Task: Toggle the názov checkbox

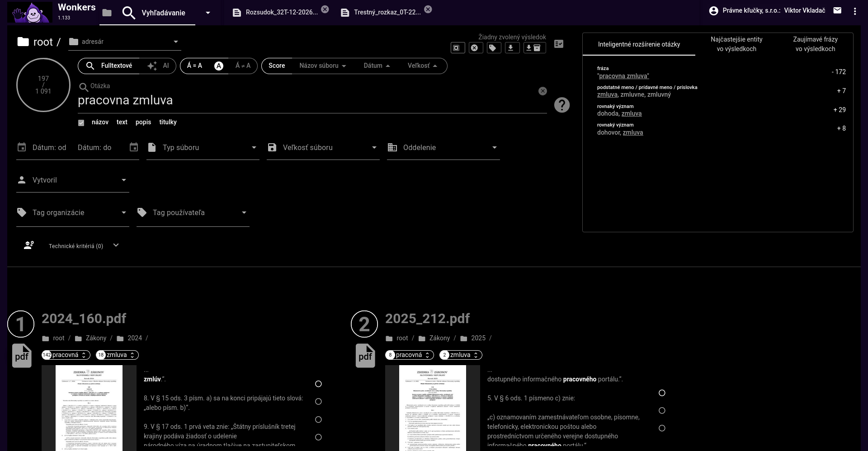Action: (81, 123)
